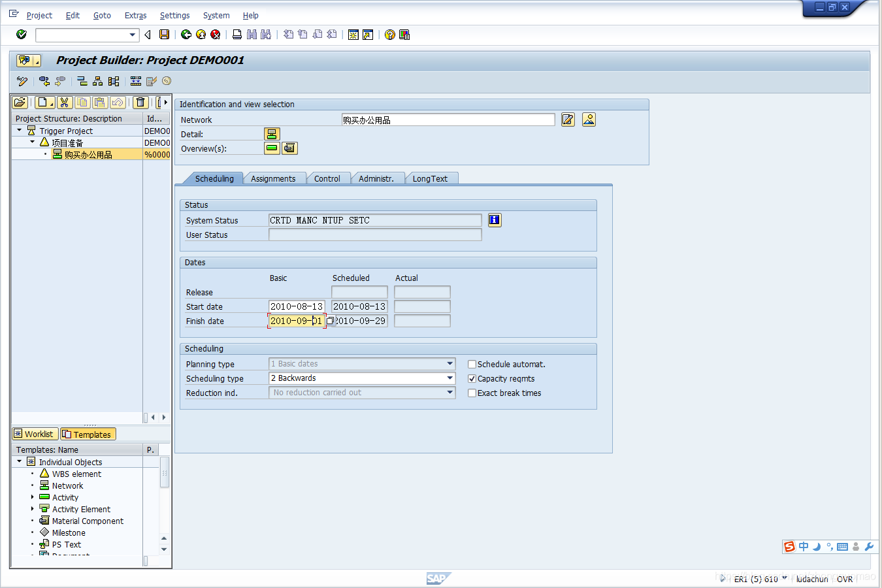Click the Services for Object icon

point(28,60)
